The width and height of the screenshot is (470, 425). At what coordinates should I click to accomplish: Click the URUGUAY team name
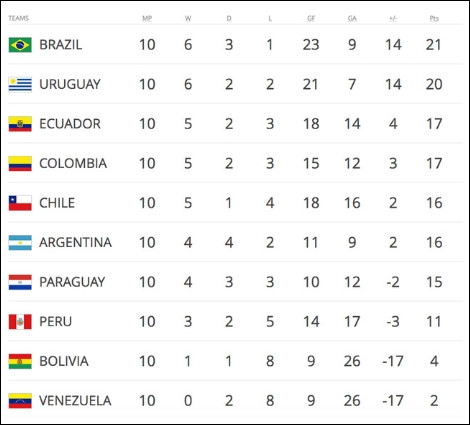click(70, 84)
